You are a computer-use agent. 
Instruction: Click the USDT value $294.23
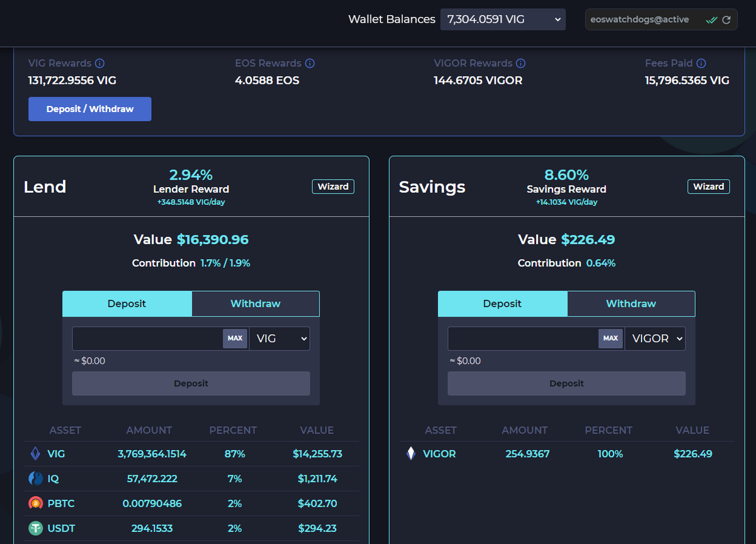coord(318,528)
